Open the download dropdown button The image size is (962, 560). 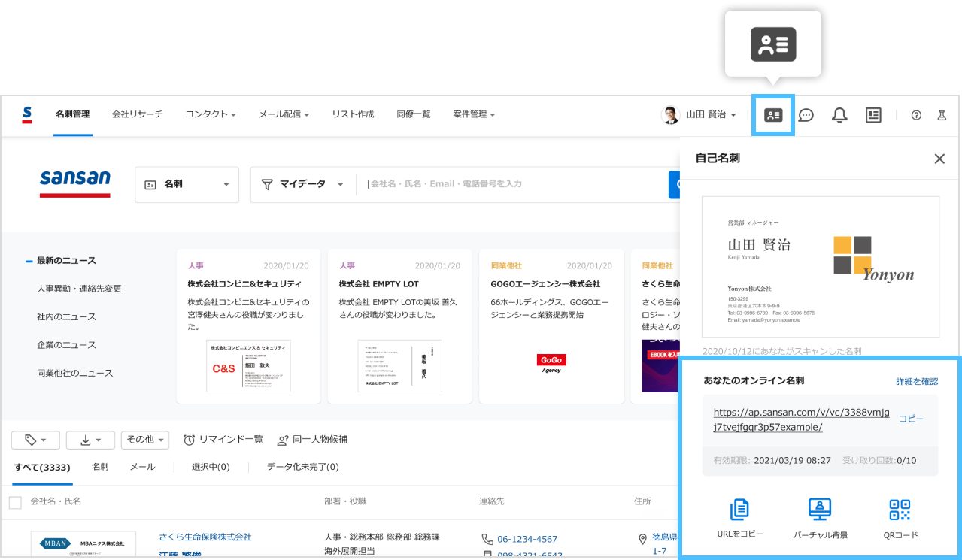90,440
